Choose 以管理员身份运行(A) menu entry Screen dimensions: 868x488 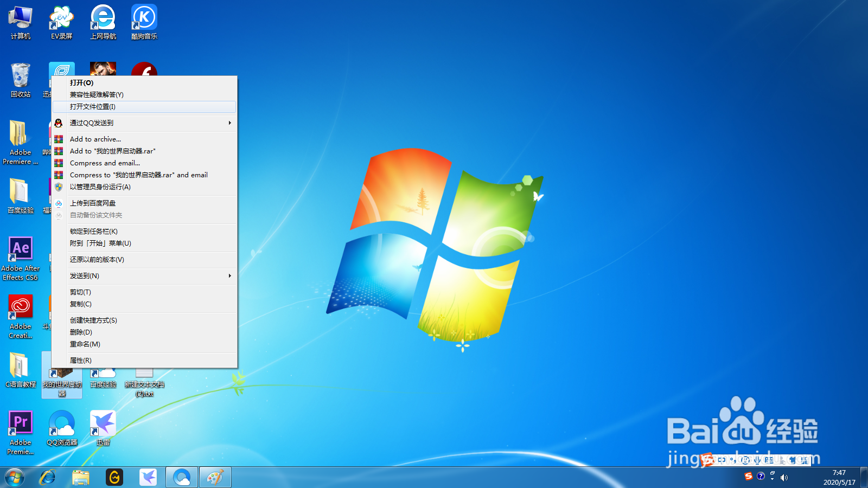click(144, 187)
